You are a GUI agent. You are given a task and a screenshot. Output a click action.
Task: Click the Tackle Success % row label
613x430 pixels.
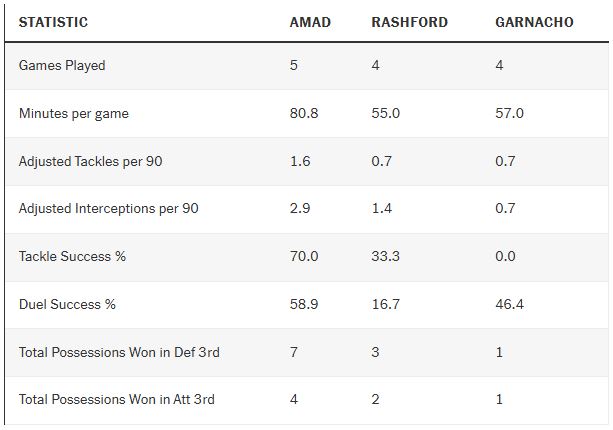[x=72, y=256]
